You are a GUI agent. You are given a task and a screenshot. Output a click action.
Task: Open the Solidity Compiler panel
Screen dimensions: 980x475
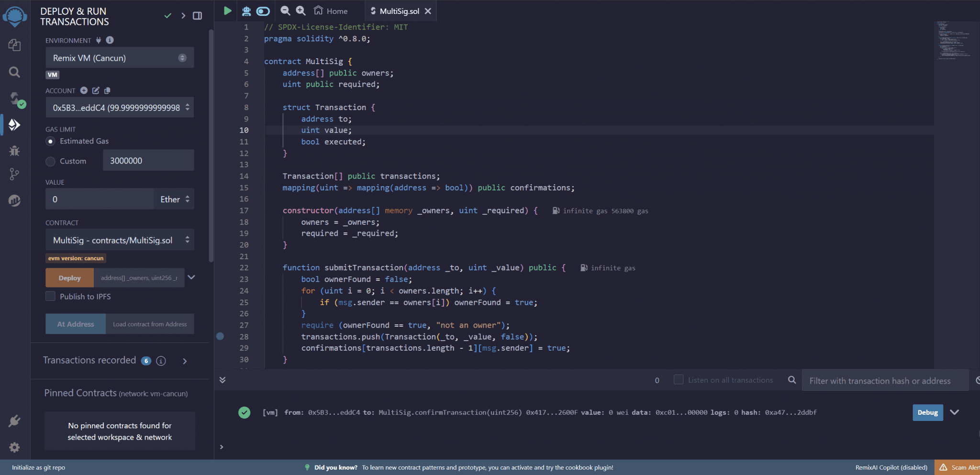click(15, 99)
